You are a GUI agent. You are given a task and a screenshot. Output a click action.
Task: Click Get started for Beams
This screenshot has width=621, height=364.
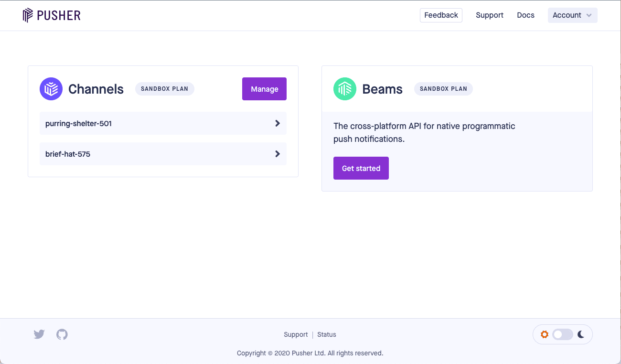[x=361, y=168]
